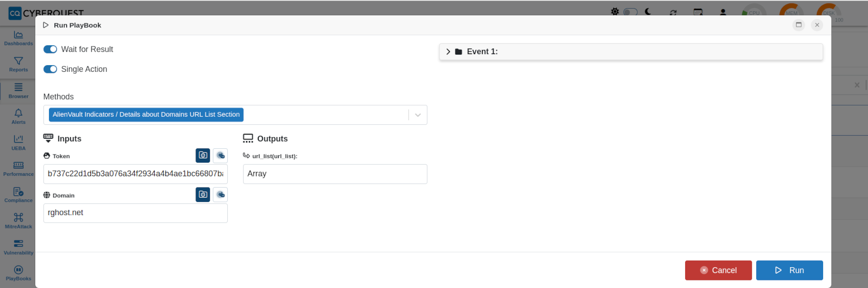Open the Methods dropdown arrow
The image size is (868, 288).
coord(418,115)
